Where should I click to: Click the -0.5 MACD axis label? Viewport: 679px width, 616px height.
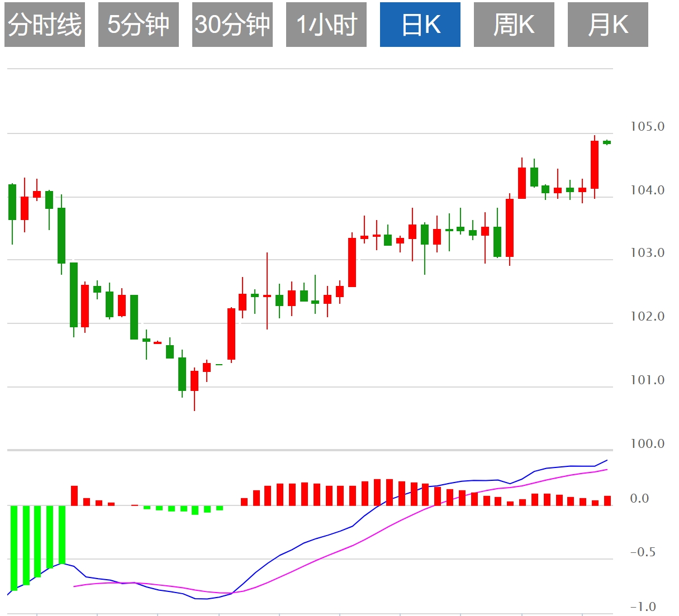[643, 552]
